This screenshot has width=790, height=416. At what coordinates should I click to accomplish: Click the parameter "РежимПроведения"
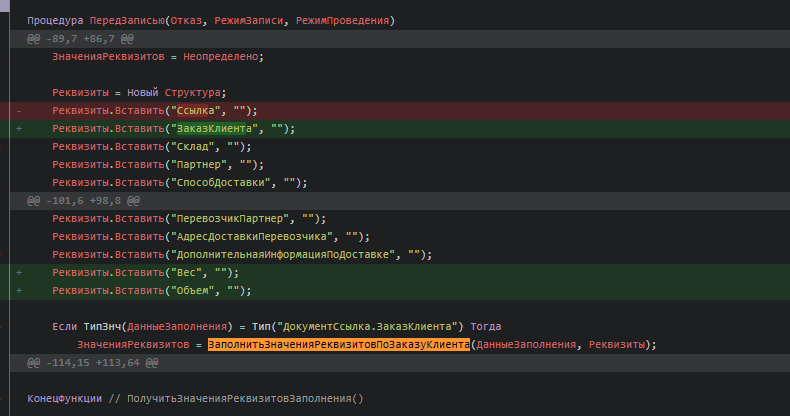point(343,21)
